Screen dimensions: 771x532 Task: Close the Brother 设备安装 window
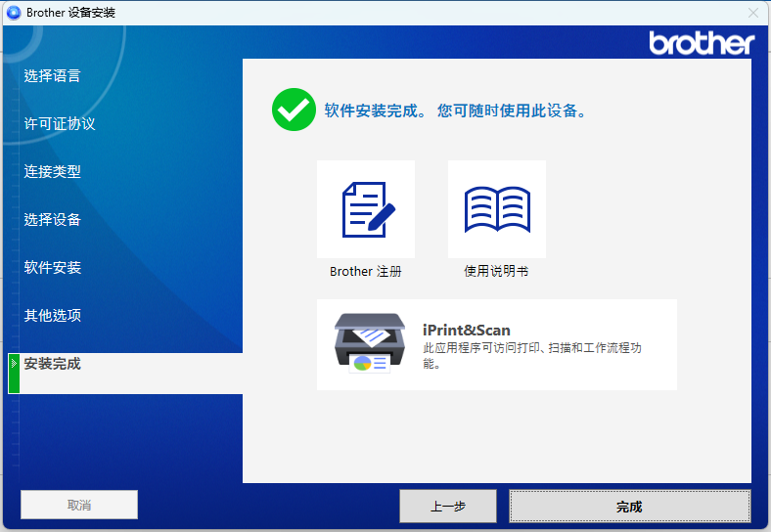click(752, 13)
